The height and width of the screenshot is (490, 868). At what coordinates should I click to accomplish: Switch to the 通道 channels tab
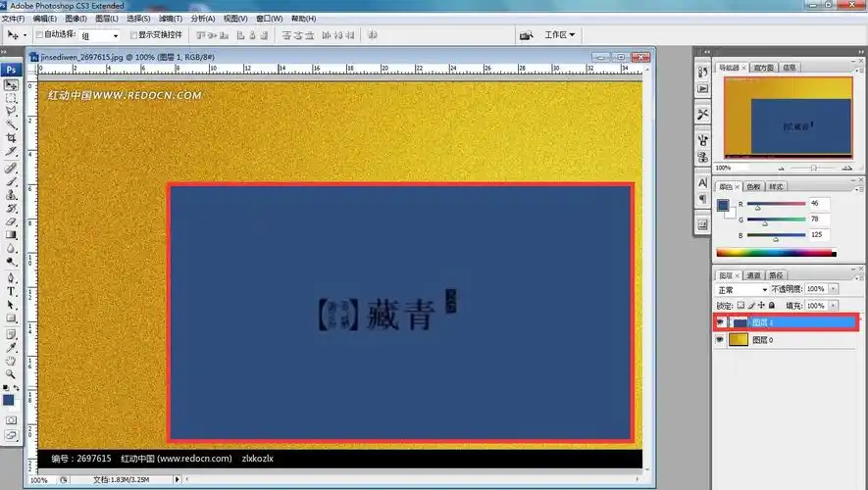tap(754, 274)
